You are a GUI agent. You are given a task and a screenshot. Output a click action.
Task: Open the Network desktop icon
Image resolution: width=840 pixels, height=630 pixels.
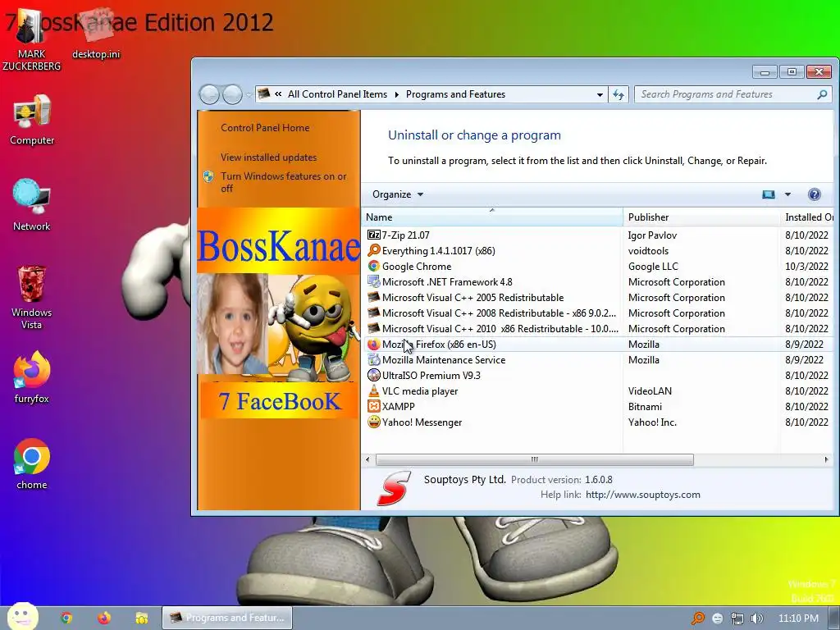tap(32, 204)
